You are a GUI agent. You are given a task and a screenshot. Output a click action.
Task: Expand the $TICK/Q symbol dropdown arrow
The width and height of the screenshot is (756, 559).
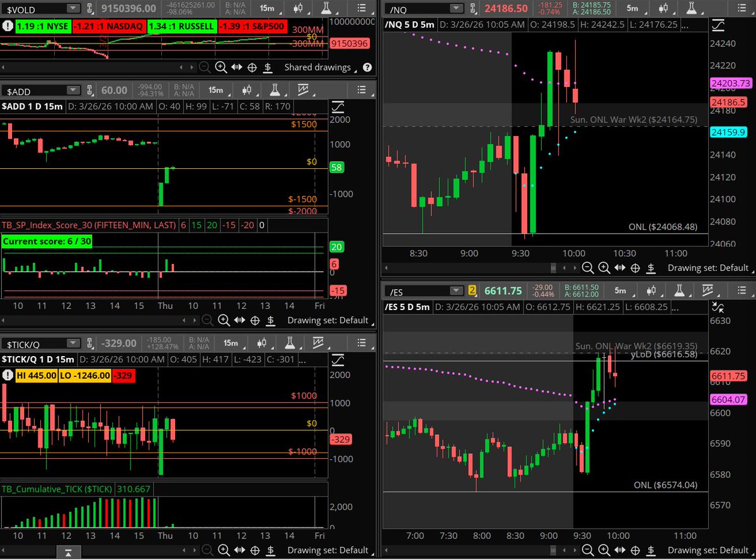click(74, 343)
